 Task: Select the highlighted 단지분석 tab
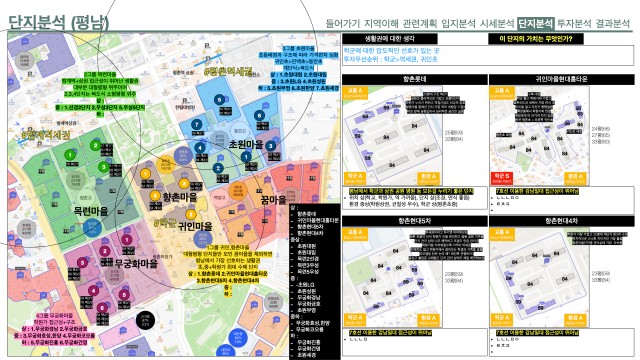[536, 23]
